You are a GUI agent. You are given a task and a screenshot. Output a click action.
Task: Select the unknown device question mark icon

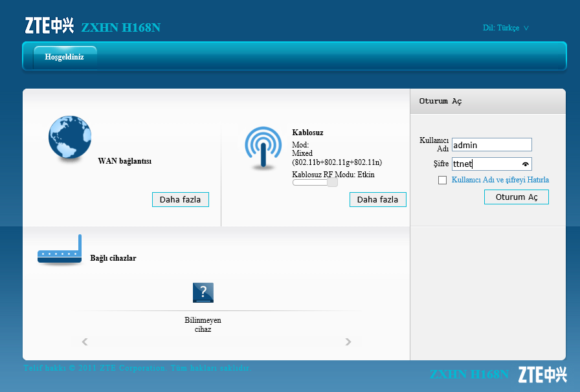click(x=203, y=292)
